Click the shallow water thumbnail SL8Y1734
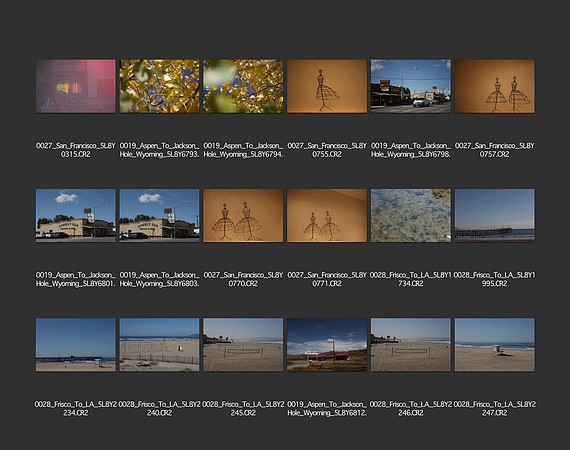 [411, 216]
